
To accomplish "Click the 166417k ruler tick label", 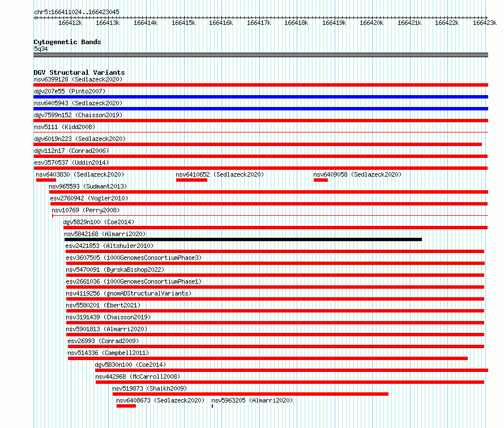I will pos(259,23).
